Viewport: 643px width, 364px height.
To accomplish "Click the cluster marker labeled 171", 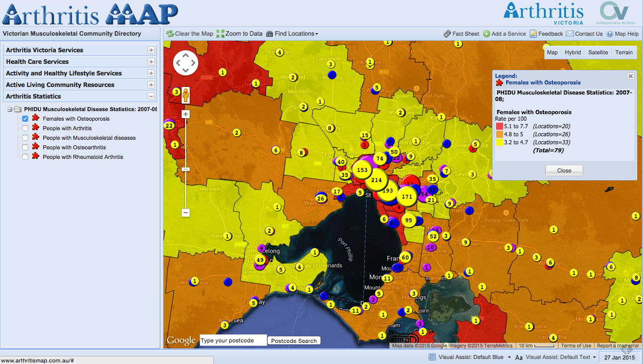I will click(x=407, y=196).
